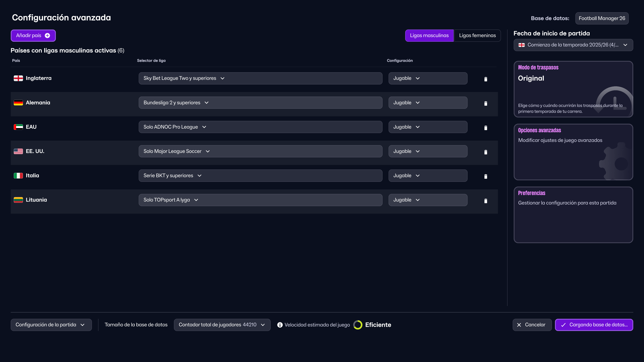Delete the Inglaterra row with trash icon

[x=486, y=79]
